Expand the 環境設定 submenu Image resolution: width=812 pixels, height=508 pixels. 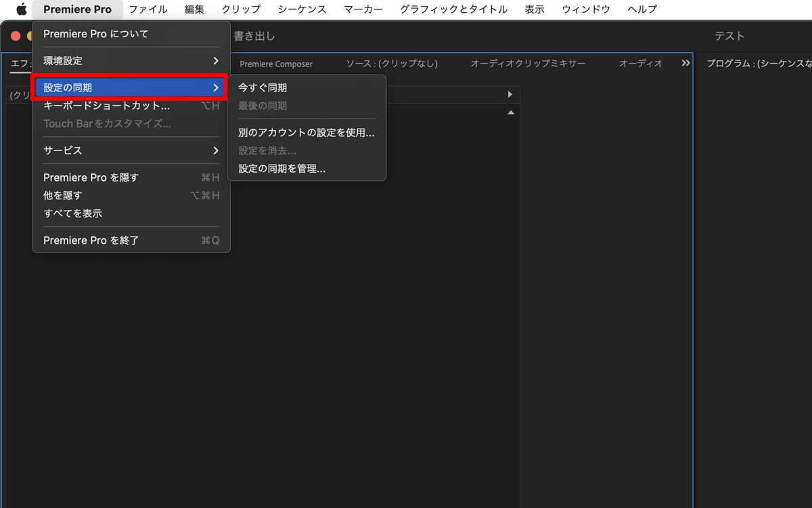coord(131,60)
